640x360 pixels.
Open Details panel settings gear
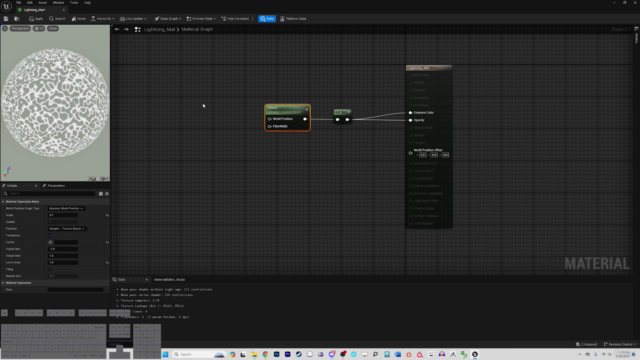[x=107, y=193]
